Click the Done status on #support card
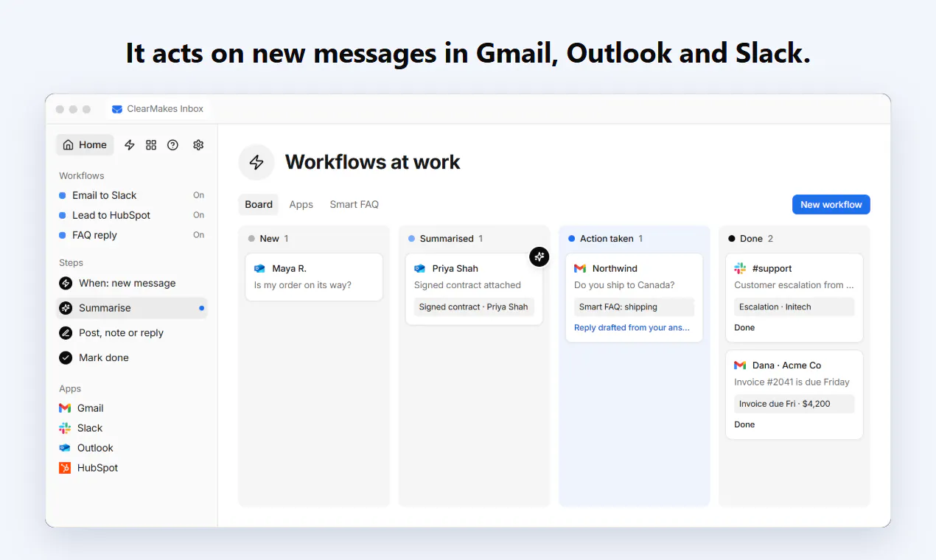The width and height of the screenshot is (936, 560). pos(744,328)
